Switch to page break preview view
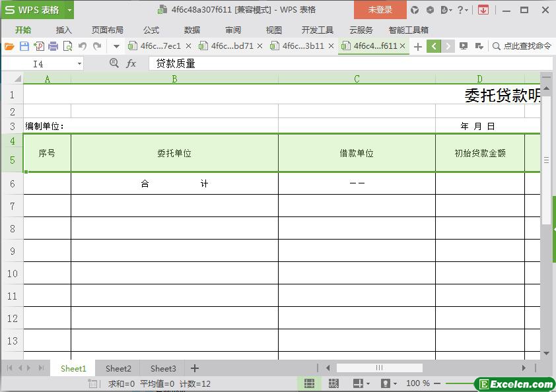This screenshot has width=556, height=392. [x=333, y=383]
